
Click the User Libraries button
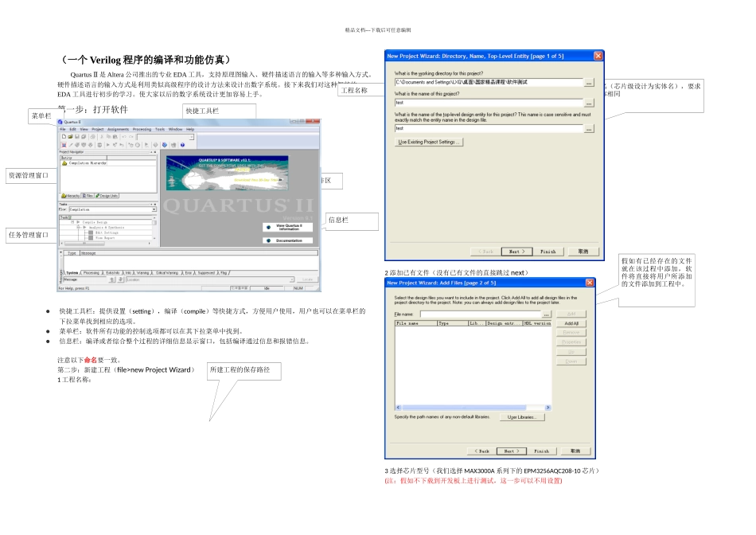click(521, 417)
